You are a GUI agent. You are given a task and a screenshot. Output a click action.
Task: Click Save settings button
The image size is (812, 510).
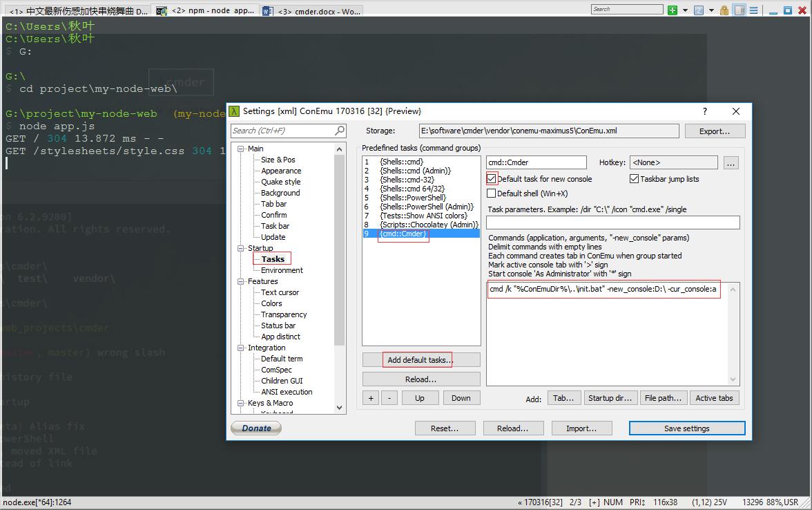click(686, 428)
